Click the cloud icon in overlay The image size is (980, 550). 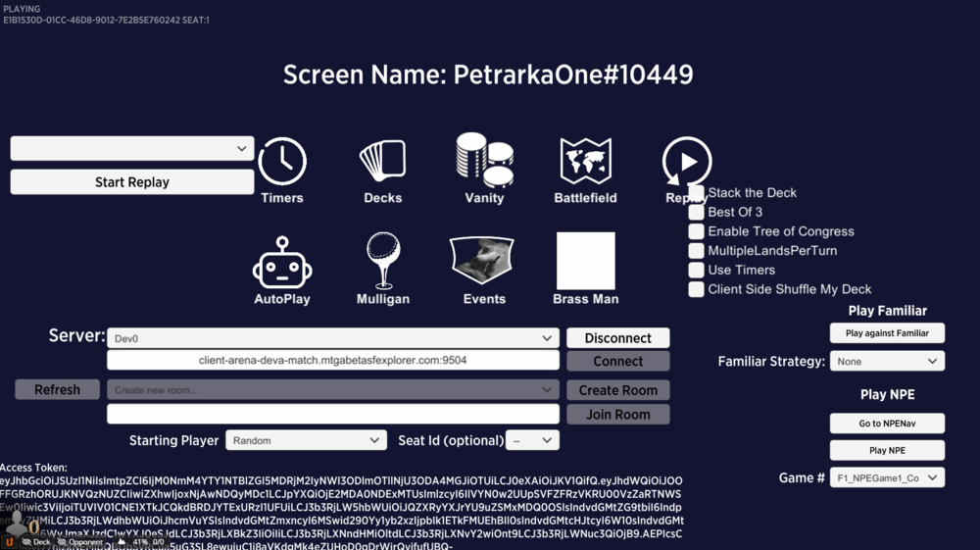point(122,542)
